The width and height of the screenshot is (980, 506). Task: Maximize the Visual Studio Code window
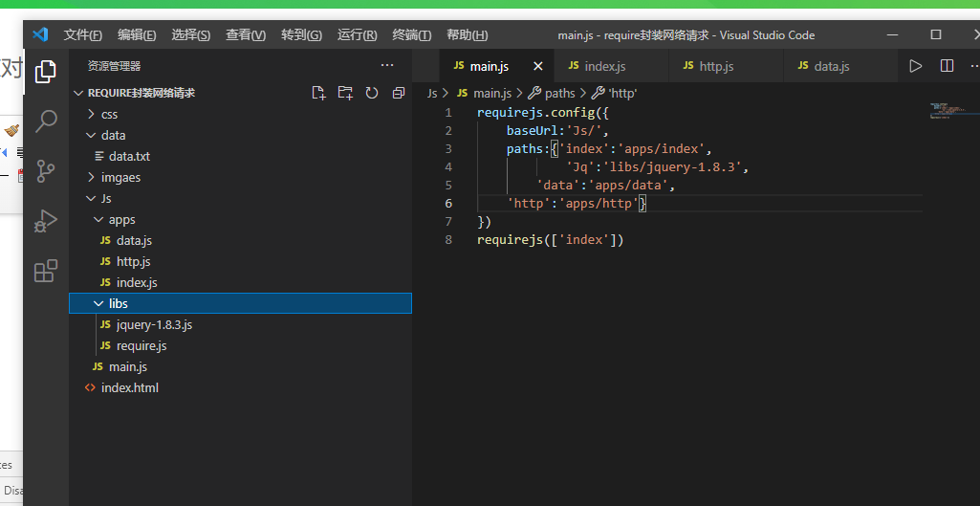(x=936, y=35)
